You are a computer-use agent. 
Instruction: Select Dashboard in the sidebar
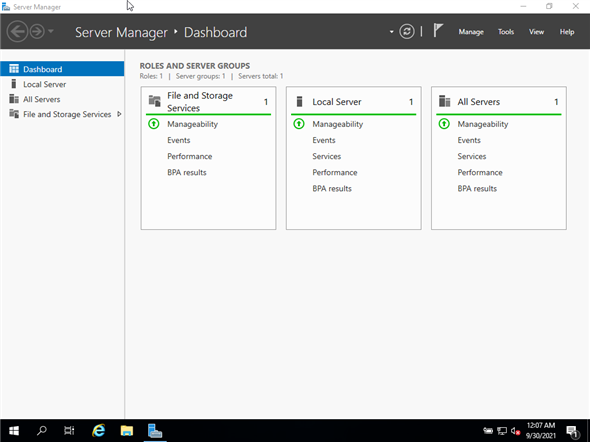62,69
